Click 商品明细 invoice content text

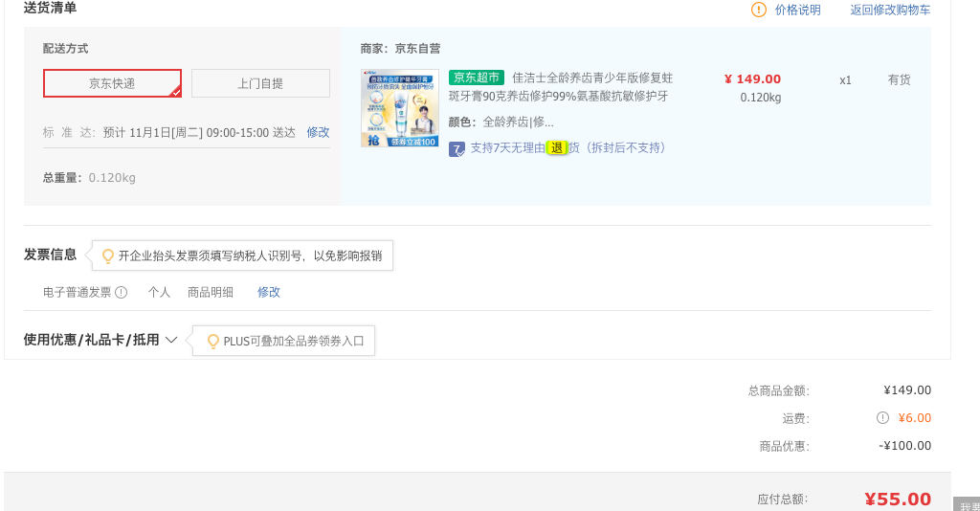pos(211,293)
